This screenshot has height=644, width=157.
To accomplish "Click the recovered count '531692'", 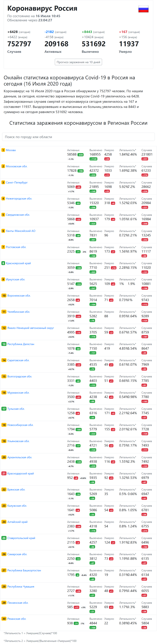I will pyautogui.click(x=94, y=44).
